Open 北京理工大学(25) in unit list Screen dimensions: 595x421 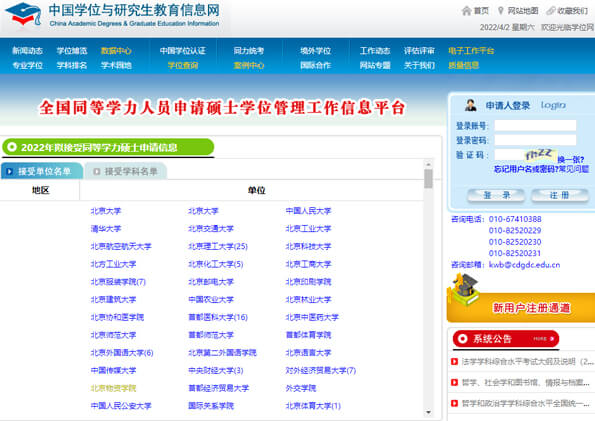pyautogui.click(x=218, y=246)
